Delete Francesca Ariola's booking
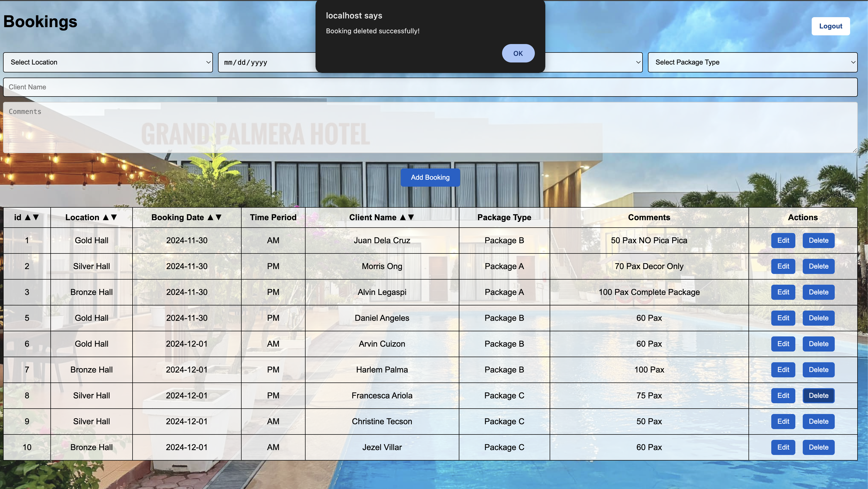 point(818,395)
